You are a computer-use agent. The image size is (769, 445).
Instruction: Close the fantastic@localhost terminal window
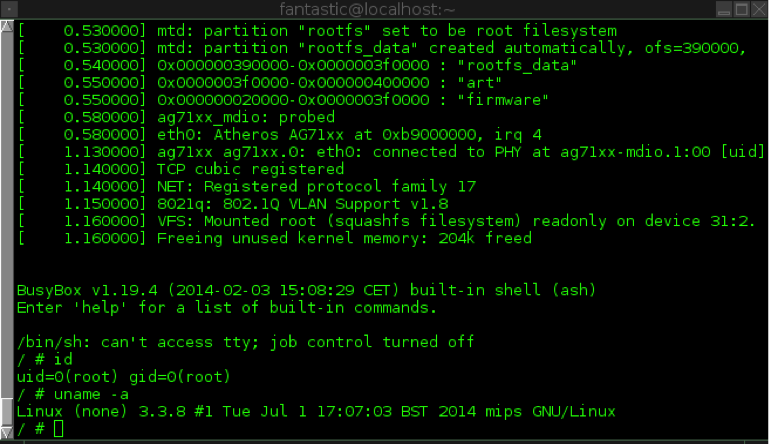pyautogui.click(x=759, y=9)
